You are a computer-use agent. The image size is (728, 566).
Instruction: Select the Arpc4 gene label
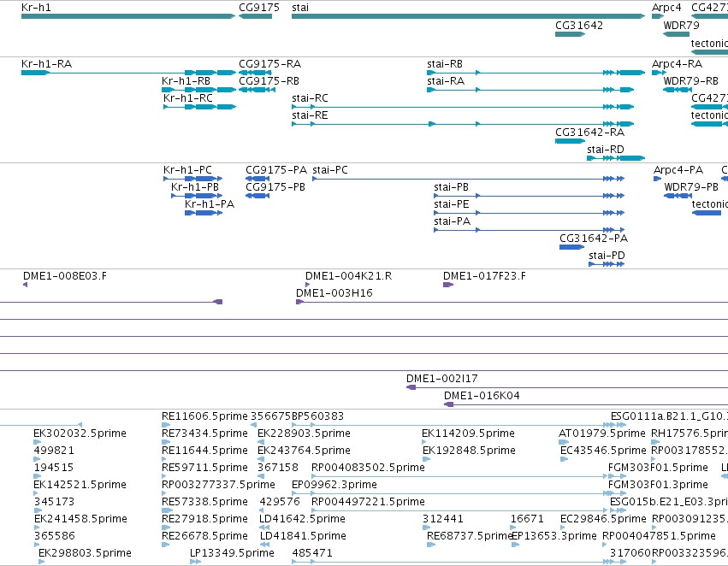click(666, 8)
